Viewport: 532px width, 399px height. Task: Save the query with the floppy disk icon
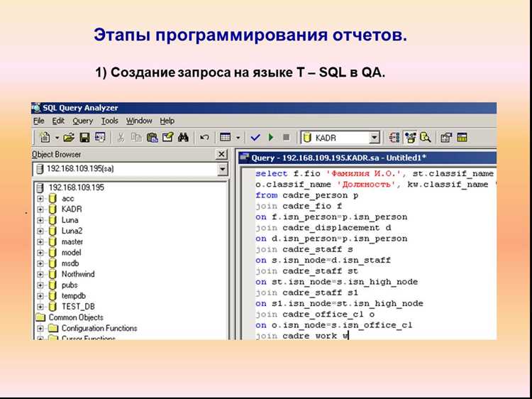click(84, 138)
